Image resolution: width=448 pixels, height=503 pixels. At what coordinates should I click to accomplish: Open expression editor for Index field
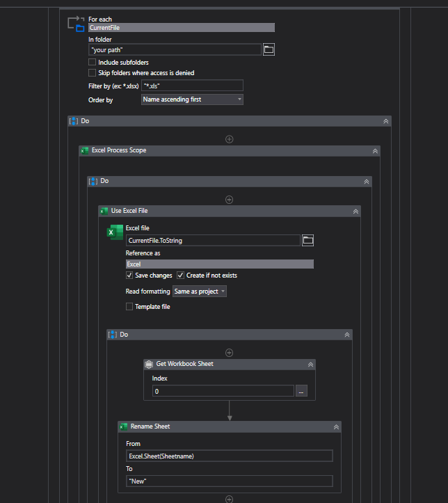(301, 391)
